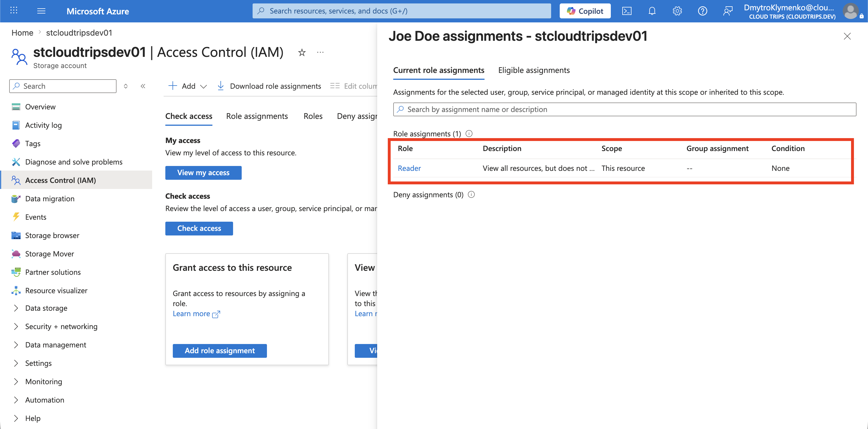Go to Home breadcrumb

pyautogui.click(x=22, y=33)
